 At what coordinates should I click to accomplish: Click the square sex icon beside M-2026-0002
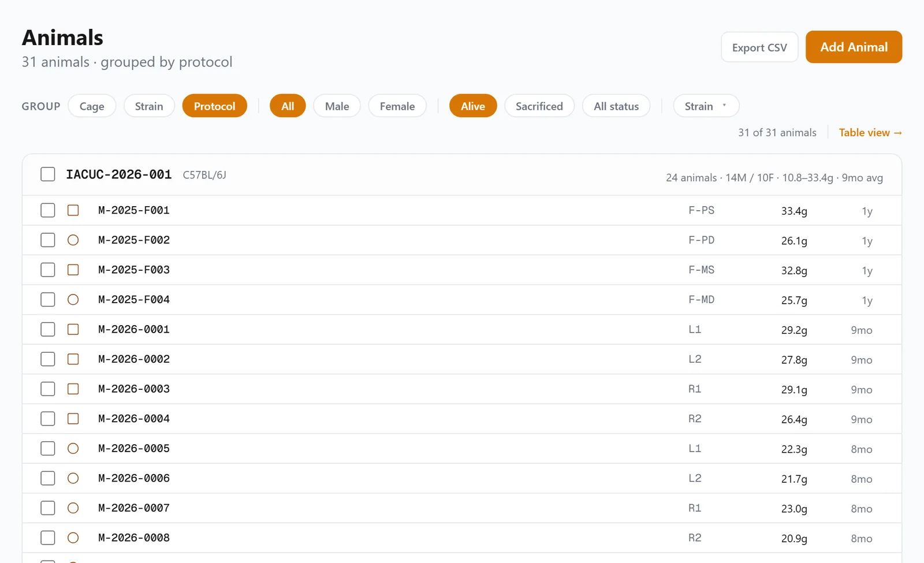pyautogui.click(x=73, y=359)
